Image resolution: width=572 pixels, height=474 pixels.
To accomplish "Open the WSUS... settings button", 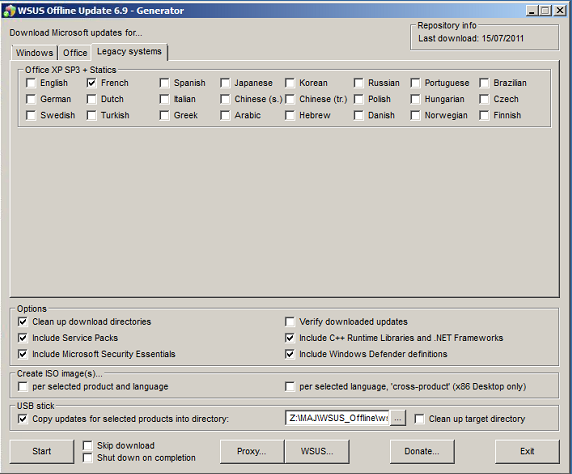I will pyautogui.click(x=317, y=451).
